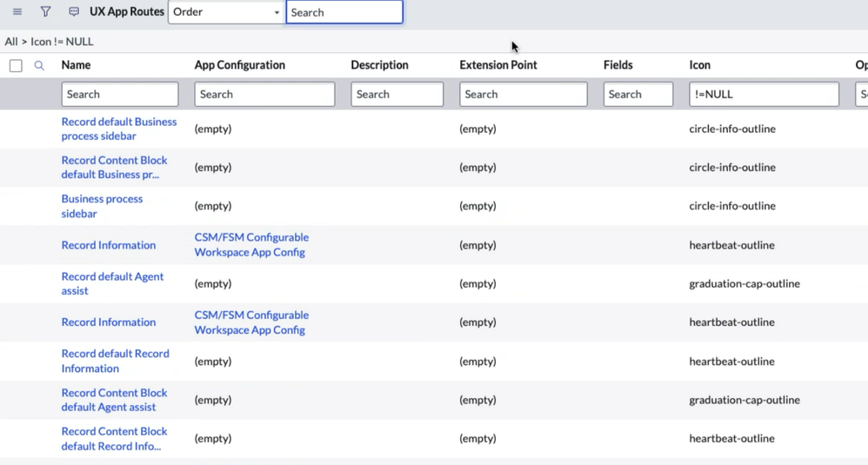Click the Description column search field

pyautogui.click(x=397, y=94)
